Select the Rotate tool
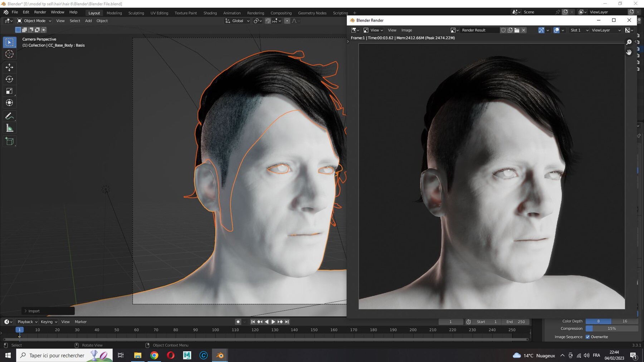The width and height of the screenshot is (644, 362). (x=10, y=79)
